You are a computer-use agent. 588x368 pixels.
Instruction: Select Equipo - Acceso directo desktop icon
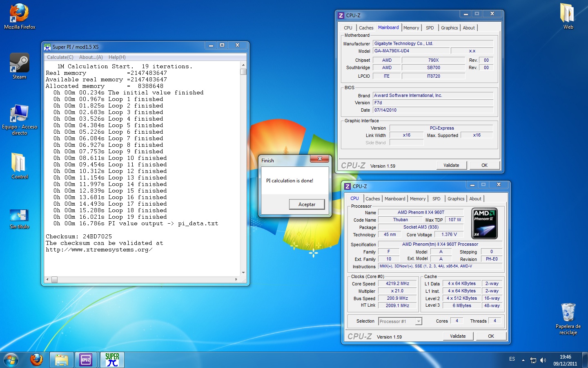[19, 119]
